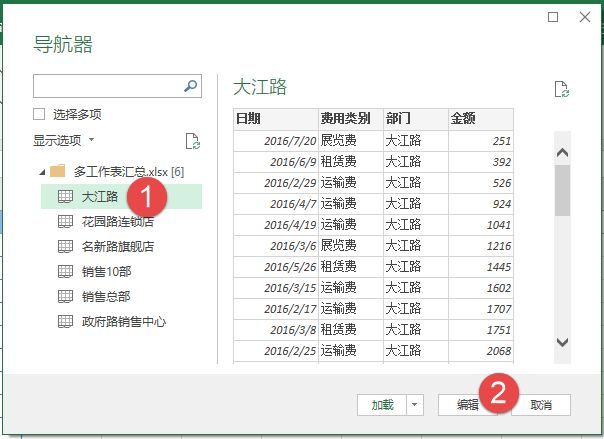The image size is (604, 439).
Task: Click the date cell 2016/3/6
Action: click(276, 246)
